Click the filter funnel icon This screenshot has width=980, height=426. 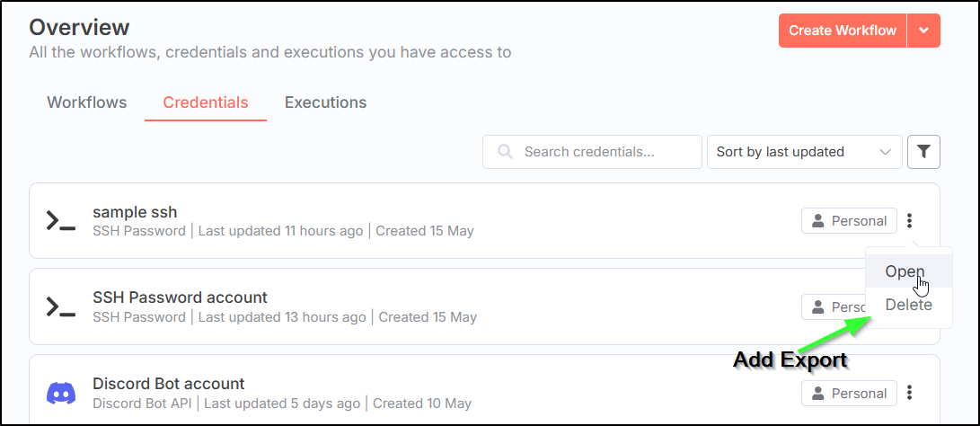click(923, 152)
